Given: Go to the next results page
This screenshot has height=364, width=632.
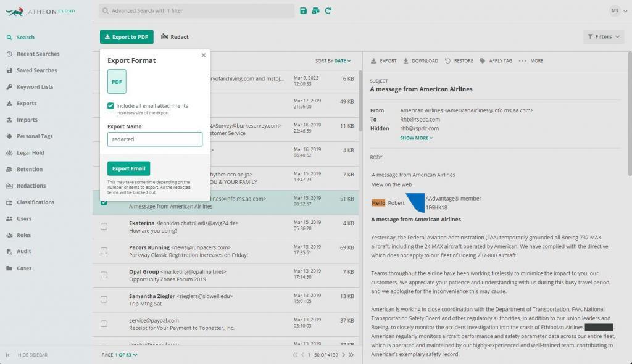Looking at the screenshot, I should [x=343, y=355].
